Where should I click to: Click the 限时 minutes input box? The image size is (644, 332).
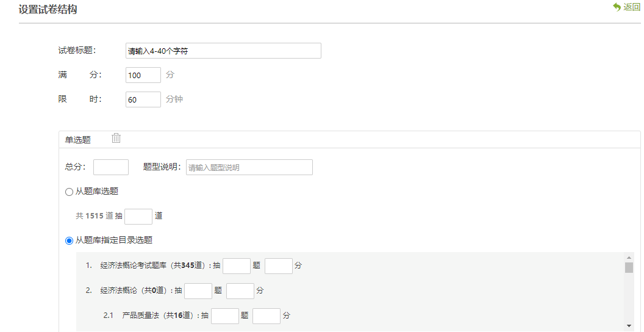(143, 99)
